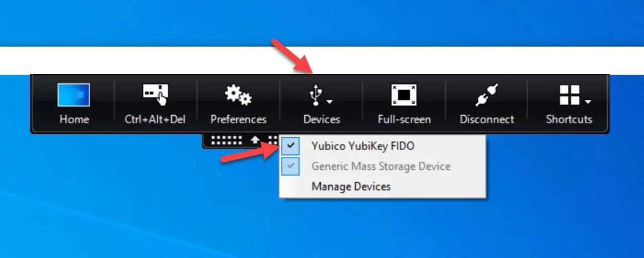Click the Full-screen text label
The image size is (644, 258).
tap(404, 120)
